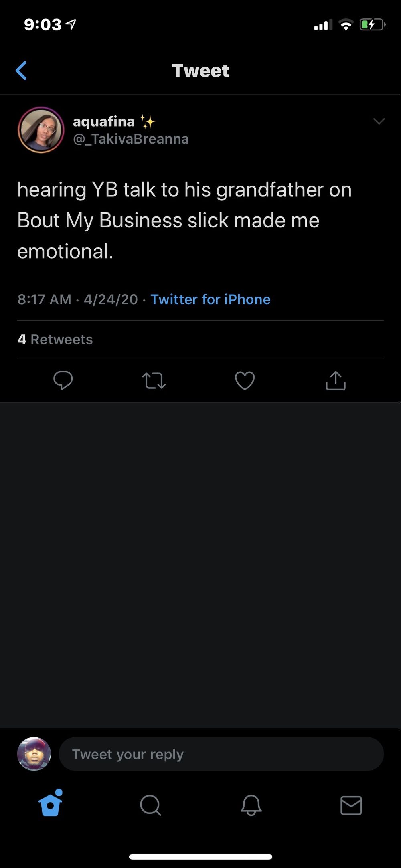Viewport: 401px width, 868px height.
Task: Open the share tweet icon
Action: pos(336,380)
